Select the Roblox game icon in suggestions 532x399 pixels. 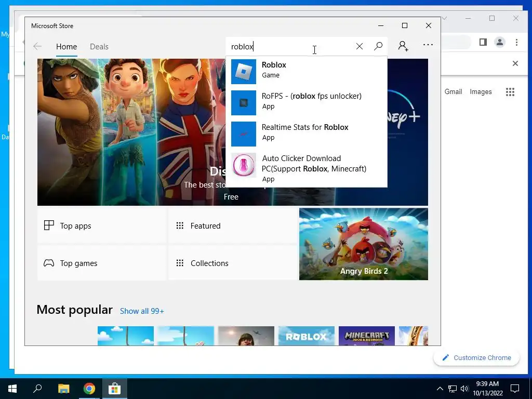click(244, 72)
